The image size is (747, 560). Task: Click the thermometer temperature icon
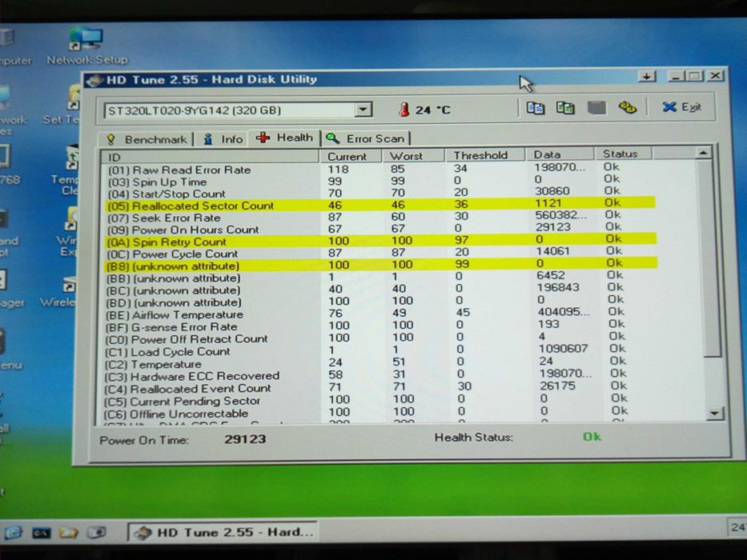tap(404, 110)
